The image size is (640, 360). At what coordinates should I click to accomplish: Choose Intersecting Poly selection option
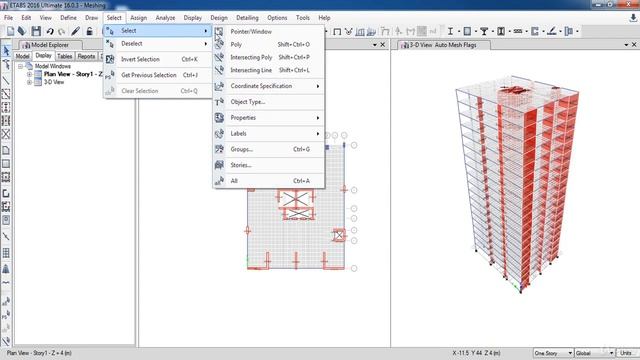click(x=269, y=58)
